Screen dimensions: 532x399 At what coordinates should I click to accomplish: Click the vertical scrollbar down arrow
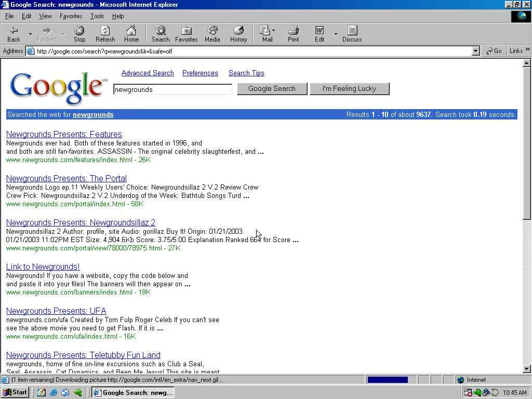pos(527,369)
